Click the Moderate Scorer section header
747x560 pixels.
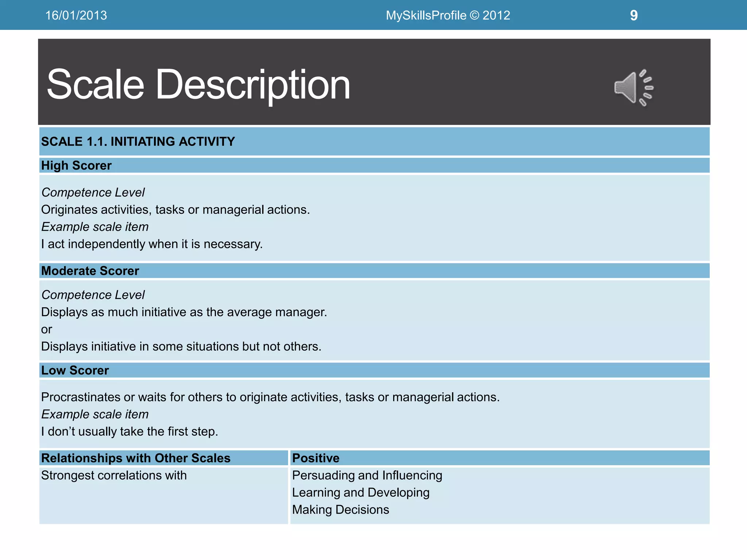click(90, 271)
